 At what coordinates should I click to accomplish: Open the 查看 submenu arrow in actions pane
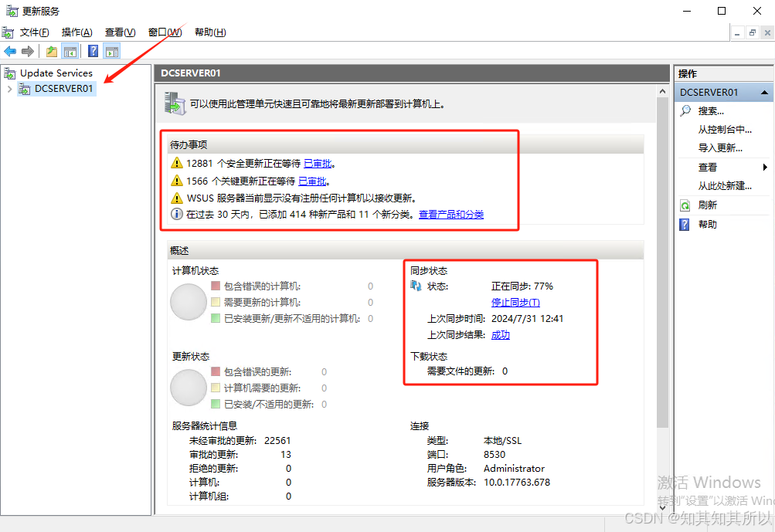tap(765, 167)
